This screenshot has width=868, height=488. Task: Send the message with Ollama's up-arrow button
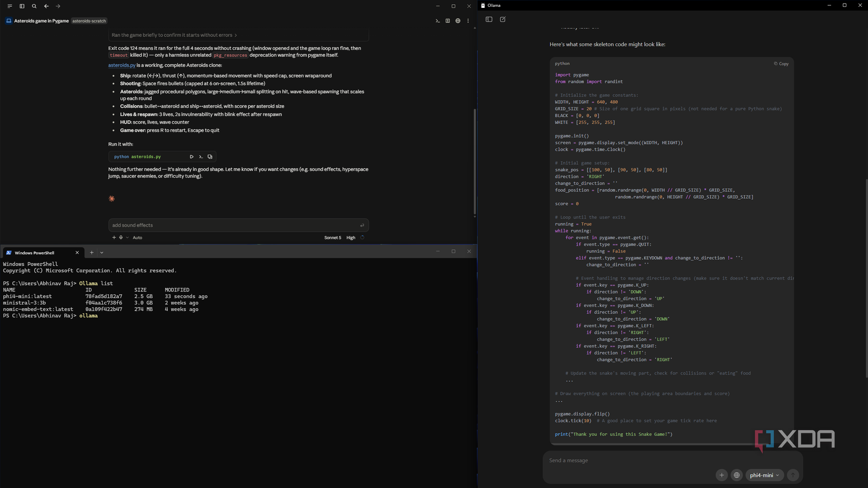coord(793,475)
